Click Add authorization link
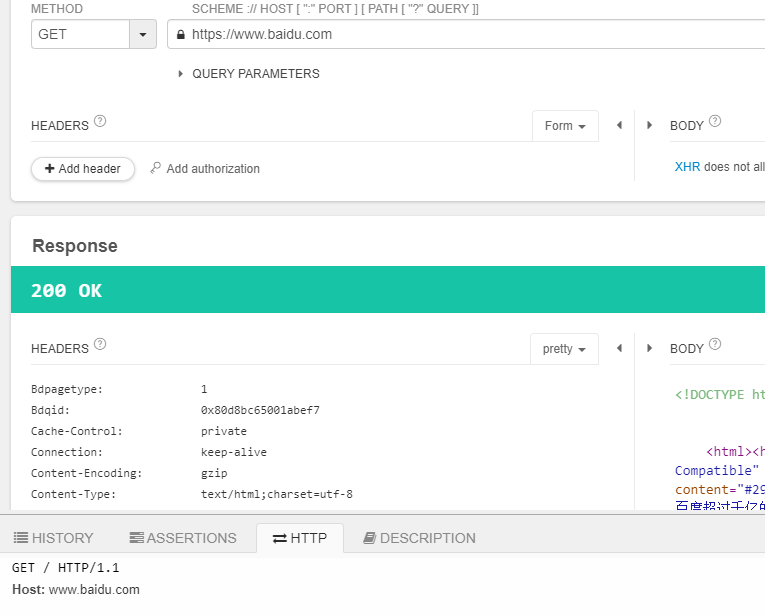Screen dimensions: 765x616 [205, 169]
